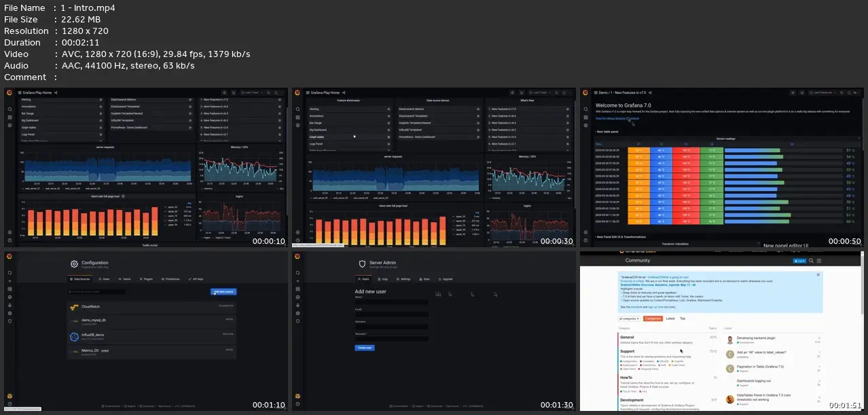This screenshot has height=415, width=868.
Task: Collapse the 'New table panel' row
Action: point(607,131)
